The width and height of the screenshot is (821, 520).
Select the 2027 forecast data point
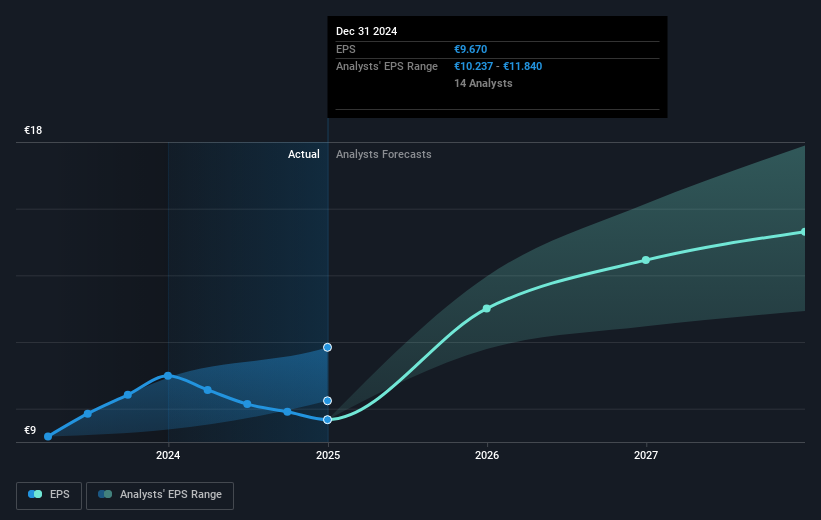click(646, 260)
